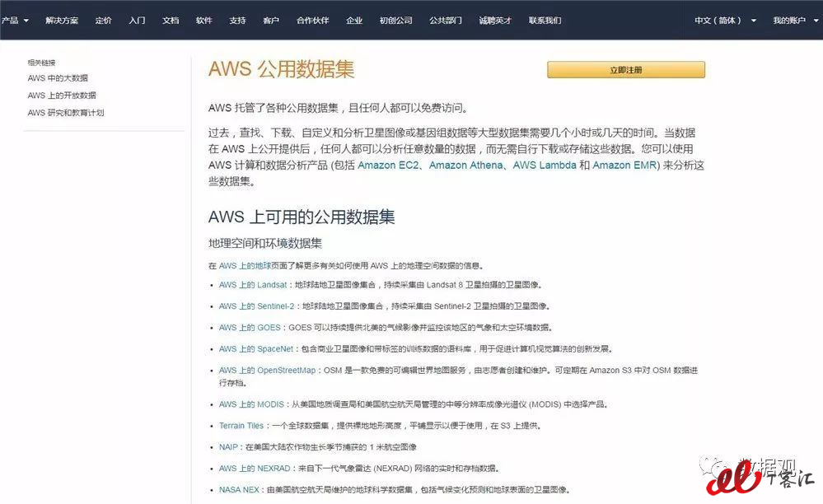Open the 初创公司 page
This screenshot has width=823, height=504.
pos(395,21)
